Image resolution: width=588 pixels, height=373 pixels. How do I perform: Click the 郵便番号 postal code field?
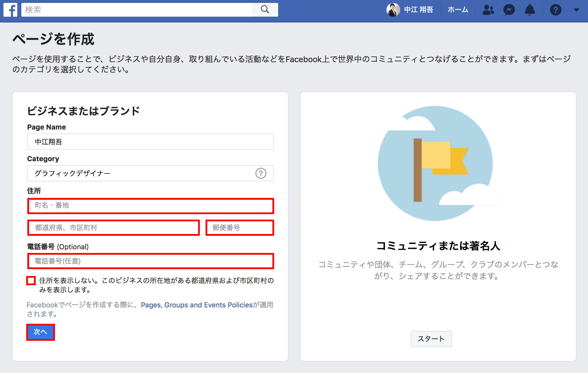(240, 228)
